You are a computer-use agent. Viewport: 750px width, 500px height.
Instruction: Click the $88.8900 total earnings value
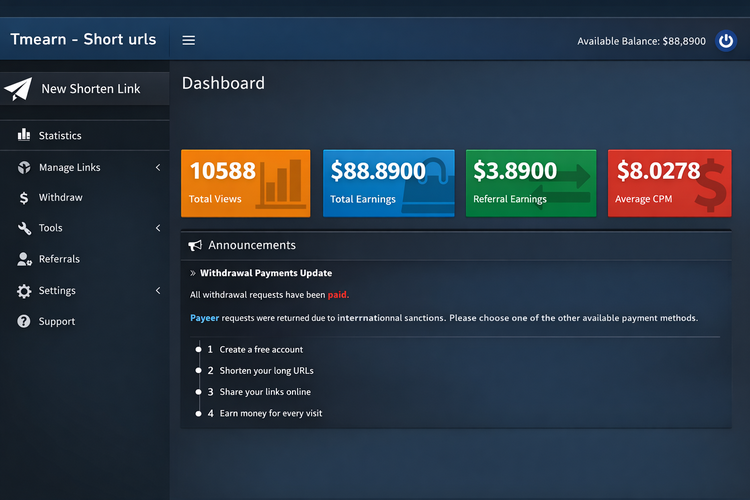point(378,171)
